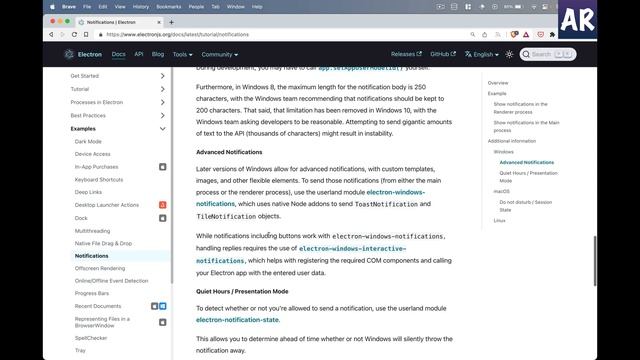Click the browser forward arrow
The height and width of the screenshot is (360, 640).
pos(62,35)
